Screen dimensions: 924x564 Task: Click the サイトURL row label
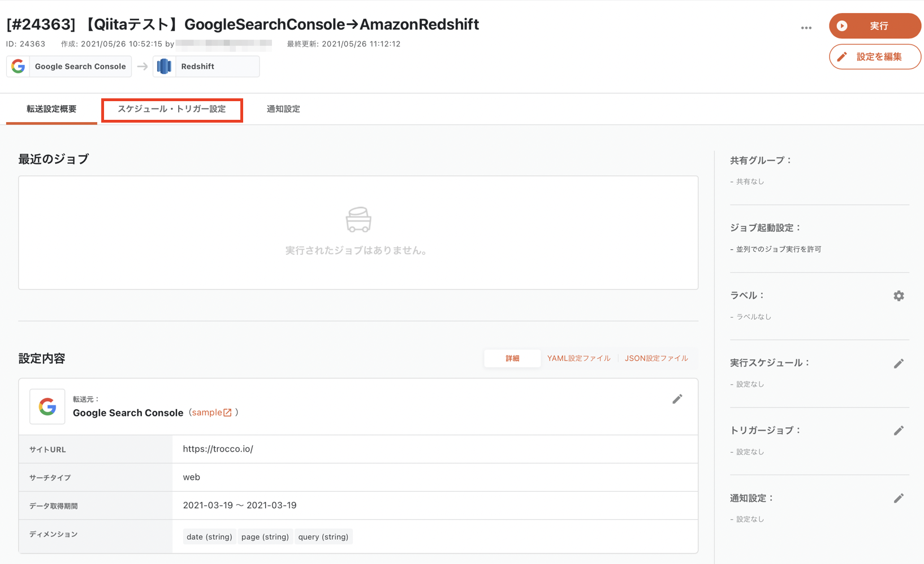(48, 449)
